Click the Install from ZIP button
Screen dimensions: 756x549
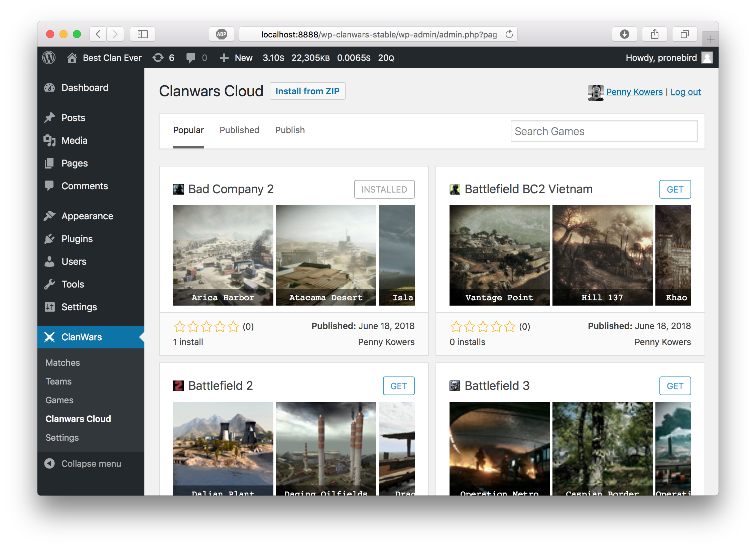(307, 91)
